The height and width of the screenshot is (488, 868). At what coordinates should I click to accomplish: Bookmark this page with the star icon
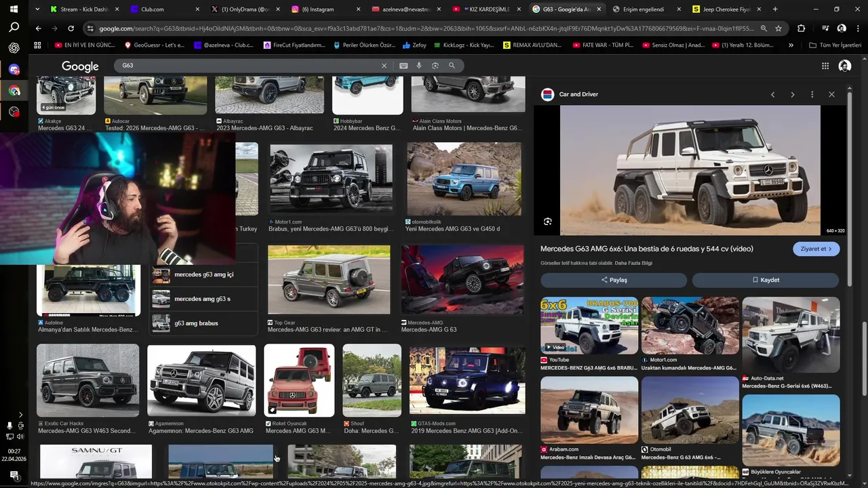(778, 28)
